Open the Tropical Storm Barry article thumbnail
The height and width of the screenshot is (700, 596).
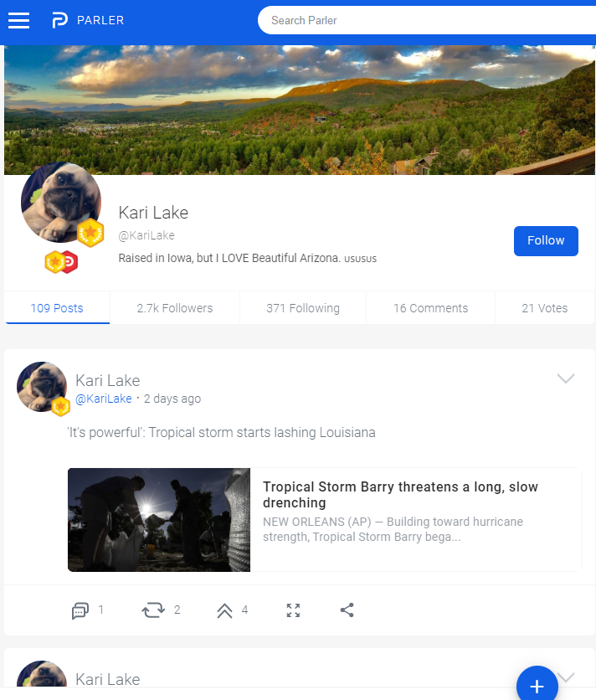tap(159, 520)
